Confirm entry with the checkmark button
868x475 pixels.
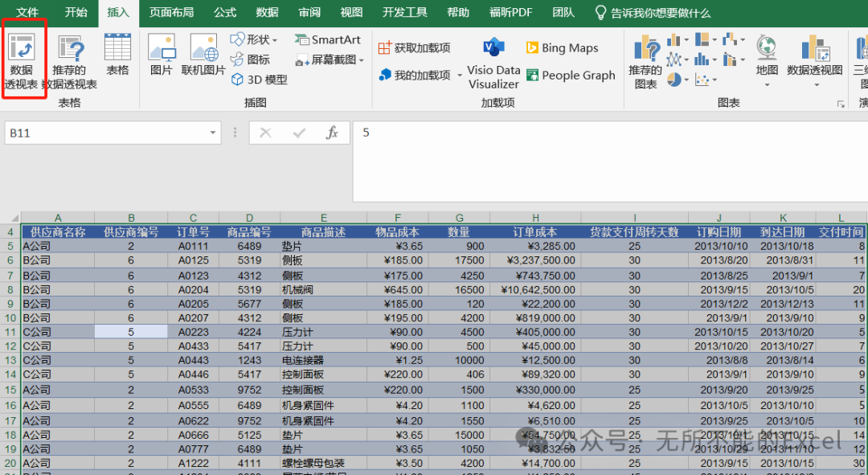300,133
